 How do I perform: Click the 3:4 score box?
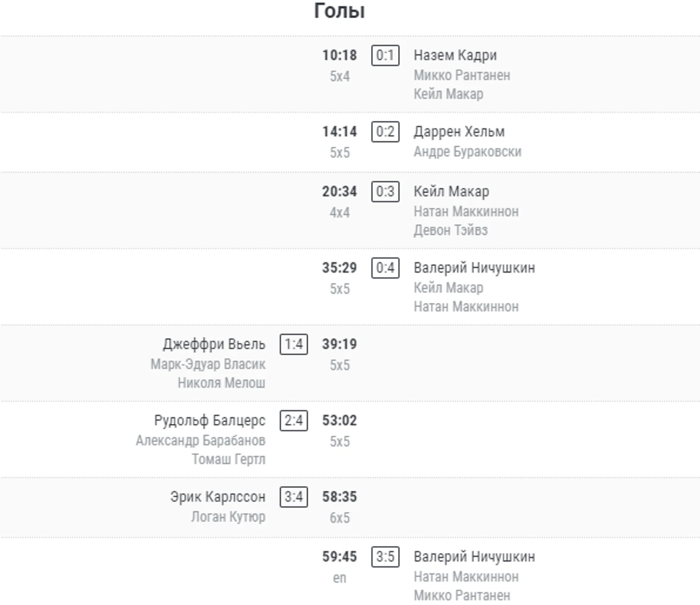click(293, 497)
